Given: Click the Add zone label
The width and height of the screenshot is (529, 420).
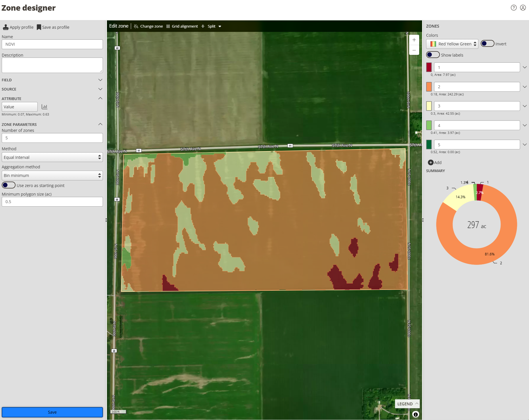Looking at the screenshot, I should tap(438, 163).
